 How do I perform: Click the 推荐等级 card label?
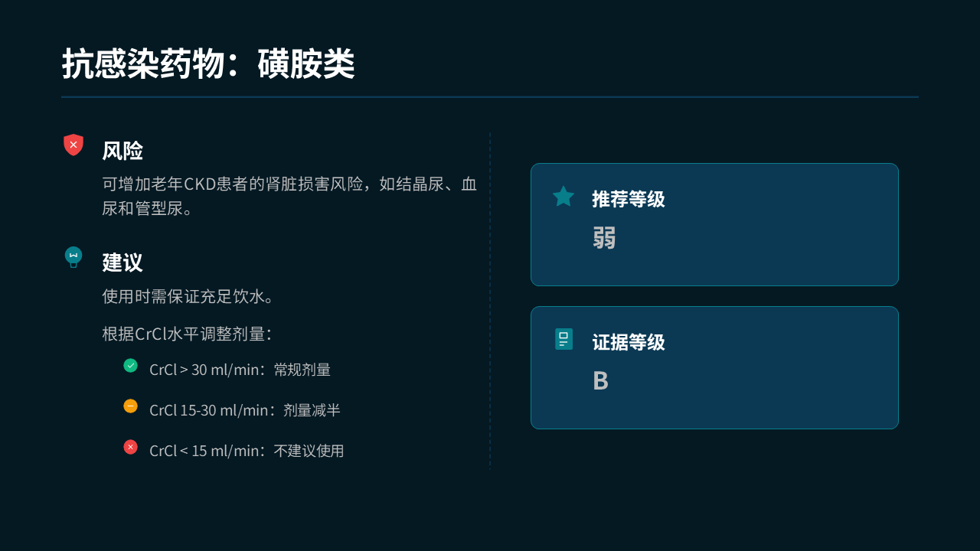click(628, 199)
